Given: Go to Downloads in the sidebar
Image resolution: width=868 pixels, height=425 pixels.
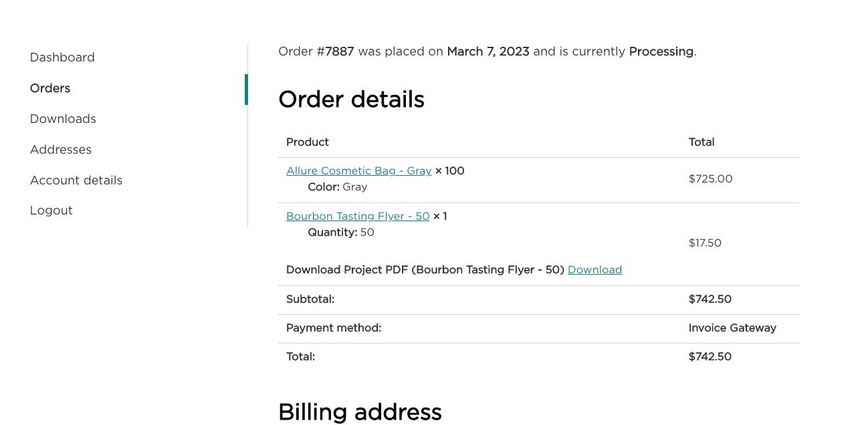Looking at the screenshot, I should click(x=63, y=119).
